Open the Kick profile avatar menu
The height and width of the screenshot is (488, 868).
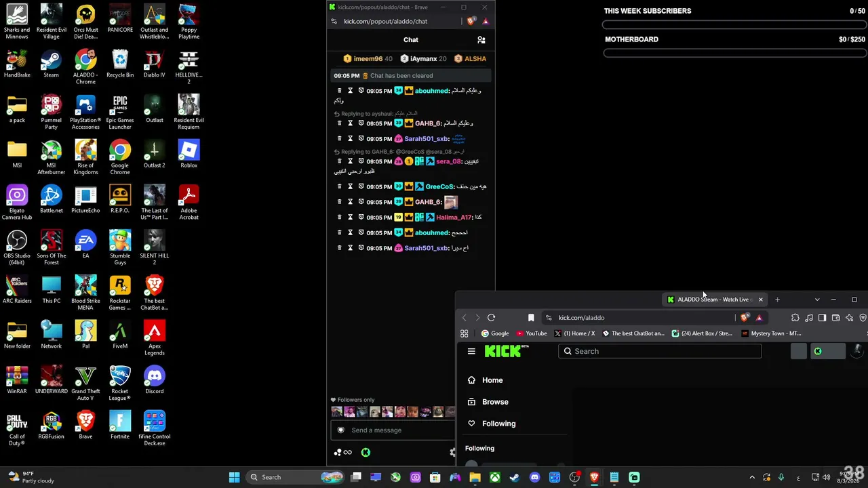859,350
